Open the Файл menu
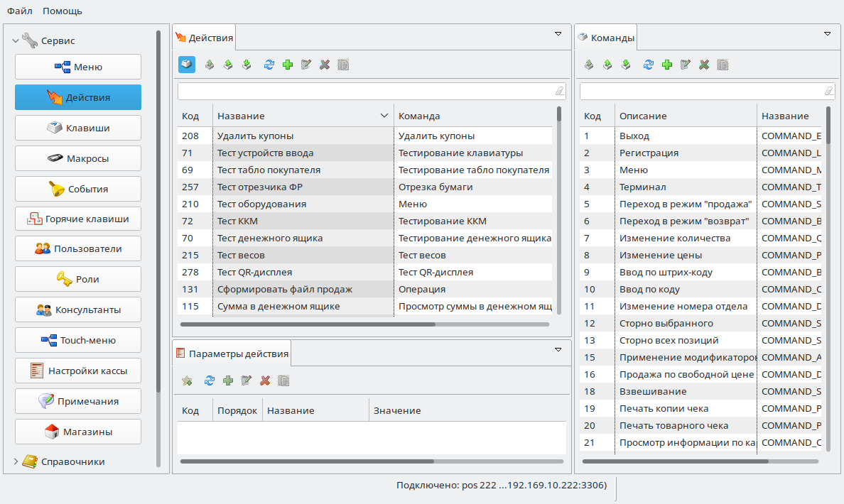The width and height of the screenshot is (844, 504). tap(19, 11)
